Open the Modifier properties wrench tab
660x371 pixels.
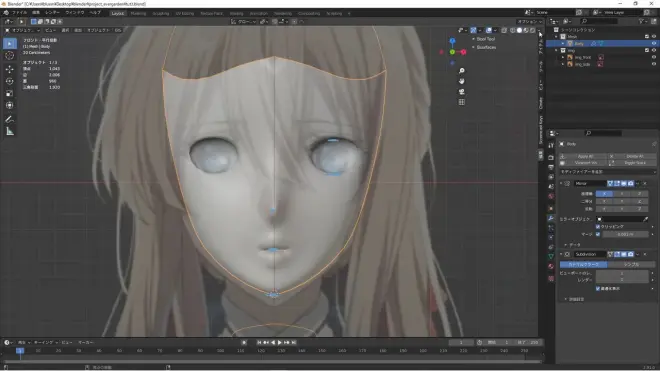(551, 218)
